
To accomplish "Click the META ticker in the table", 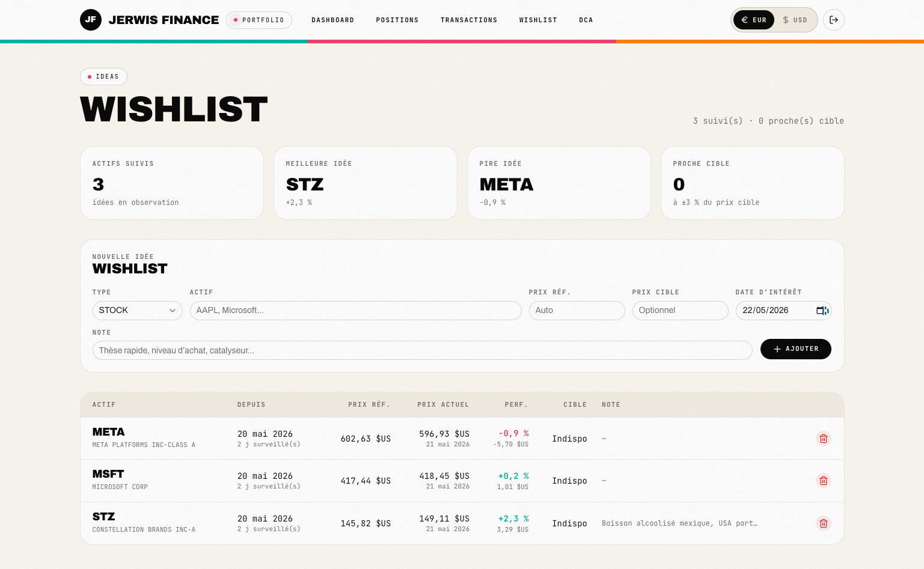I will 108,432.
